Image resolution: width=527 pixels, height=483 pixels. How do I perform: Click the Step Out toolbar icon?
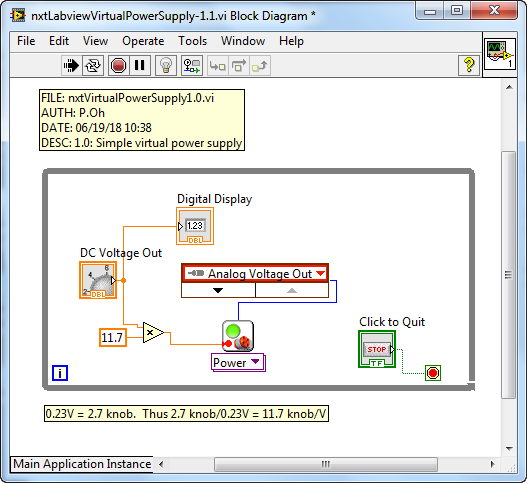pyautogui.click(x=260, y=65)
